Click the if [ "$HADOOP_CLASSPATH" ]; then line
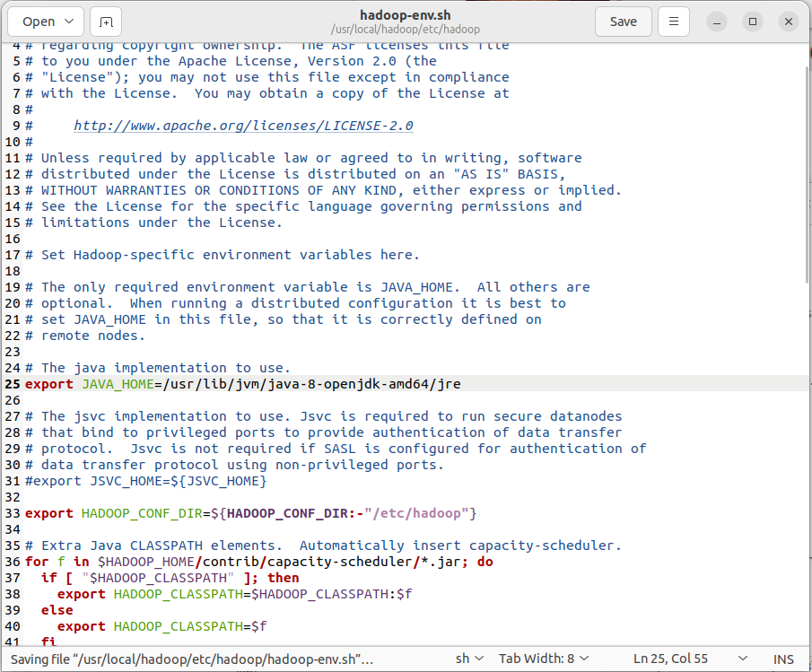 tap(170, 578)
